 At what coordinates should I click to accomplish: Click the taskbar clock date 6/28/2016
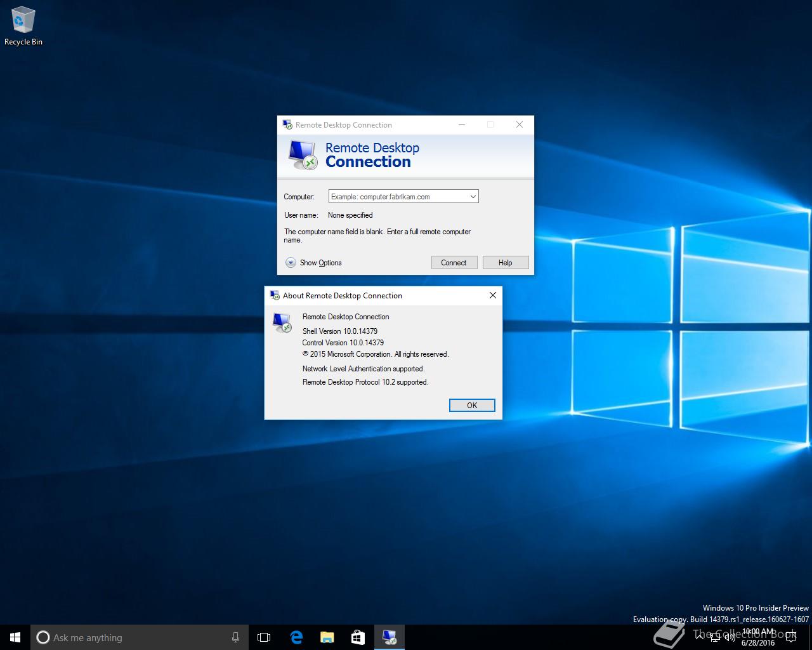click(x=758, y=643)
